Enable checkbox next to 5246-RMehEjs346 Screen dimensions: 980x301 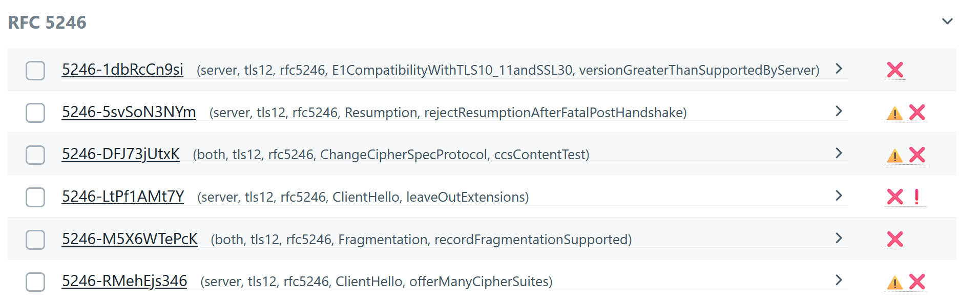coord(35,282)
